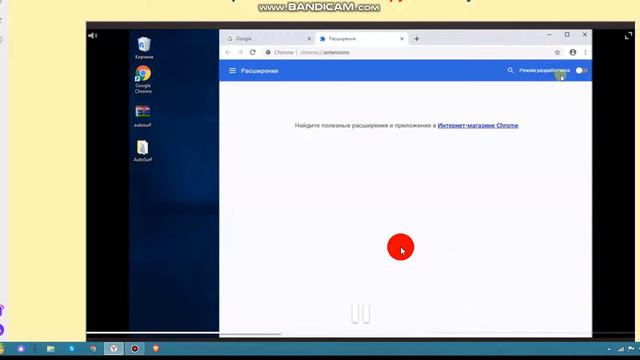Close the Chrome window
This screenshot has height=360, width=640.
pos(584,35)
